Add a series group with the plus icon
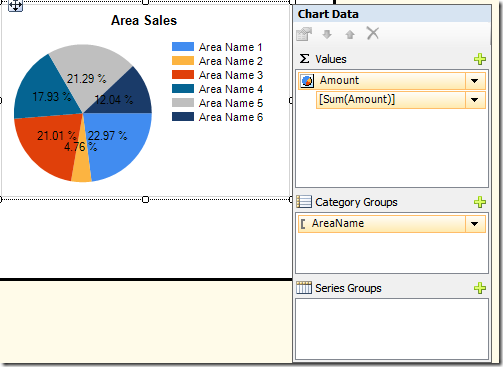 click(480, 288)
